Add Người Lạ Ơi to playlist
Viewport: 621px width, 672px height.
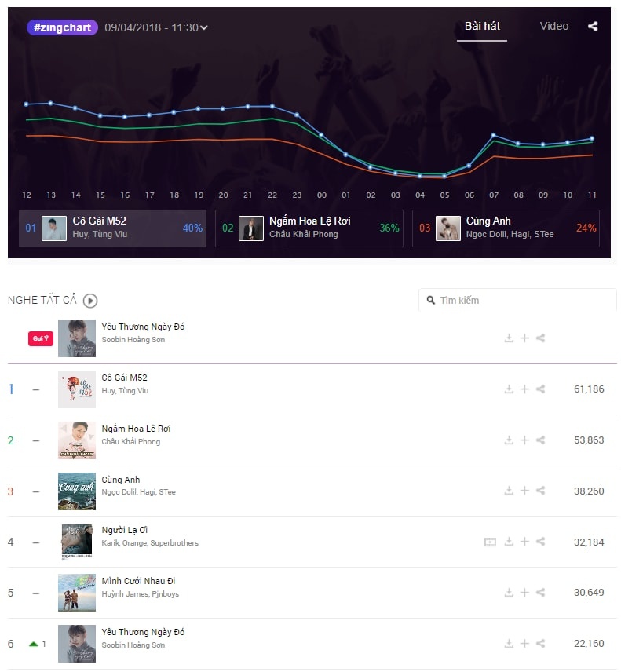coord(524,541)
